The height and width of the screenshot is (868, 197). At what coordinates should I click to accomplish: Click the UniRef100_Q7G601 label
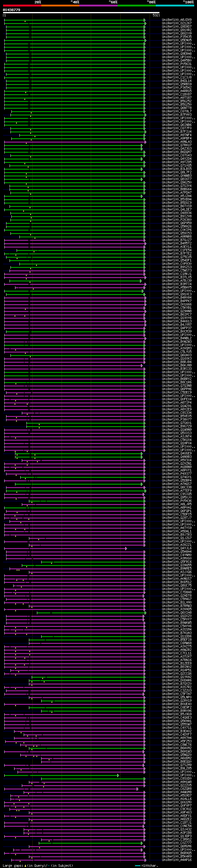click(x=177, y=423)
